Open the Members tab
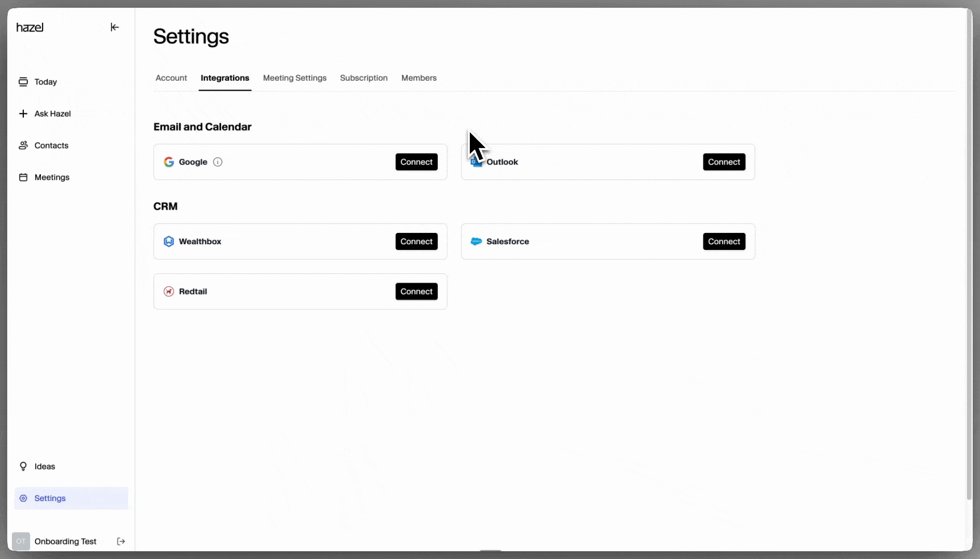 pos(419,78)
